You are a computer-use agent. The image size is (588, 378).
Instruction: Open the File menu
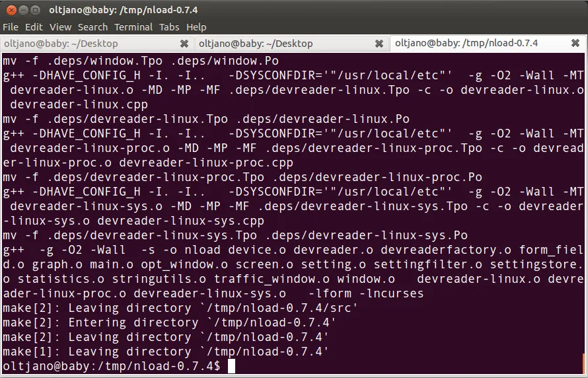(x=11, y=27)
